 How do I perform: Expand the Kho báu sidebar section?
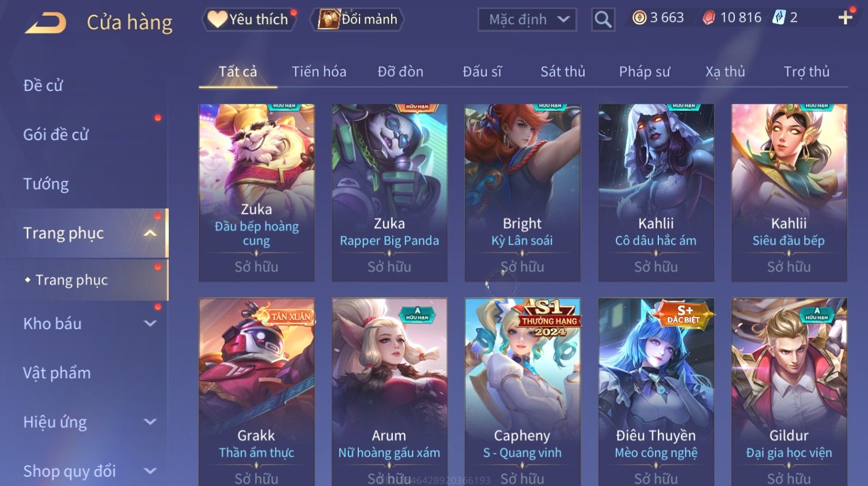point(150,323)
